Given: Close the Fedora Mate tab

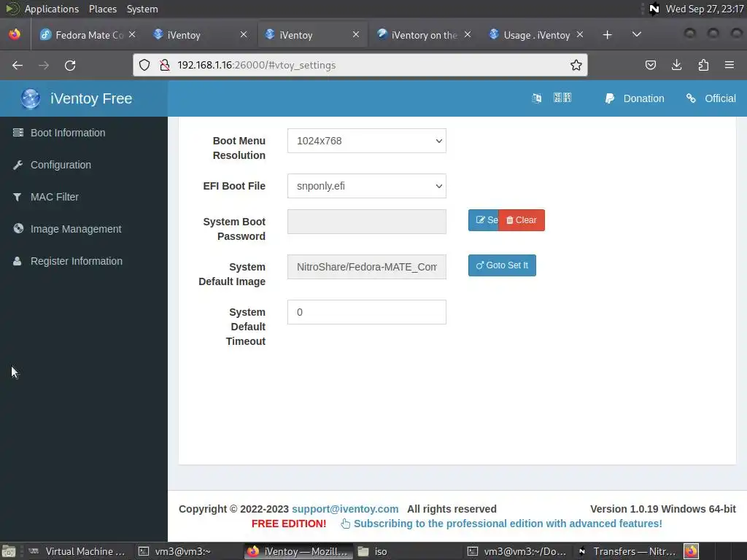Looking at the screenshot, I should pyautogui.click(x=132, y=35).
